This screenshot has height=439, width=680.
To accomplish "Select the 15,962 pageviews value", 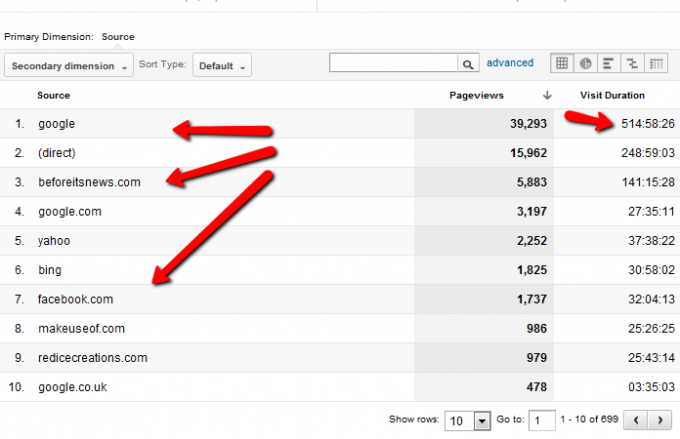I will tap(528, 153).
